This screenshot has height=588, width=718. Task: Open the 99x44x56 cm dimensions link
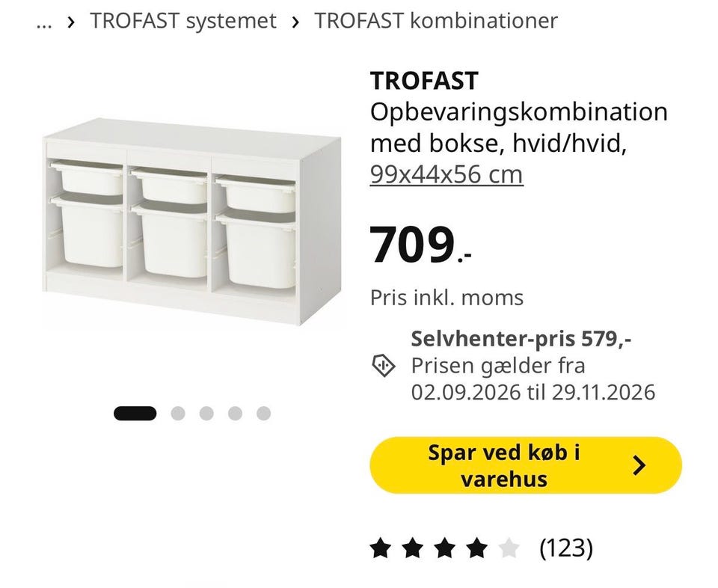pyautogui.click(x=447, y=174)
